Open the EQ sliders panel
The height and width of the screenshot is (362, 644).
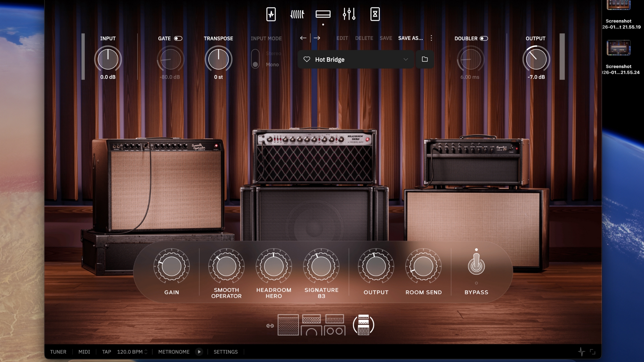[x=349, y=14]
